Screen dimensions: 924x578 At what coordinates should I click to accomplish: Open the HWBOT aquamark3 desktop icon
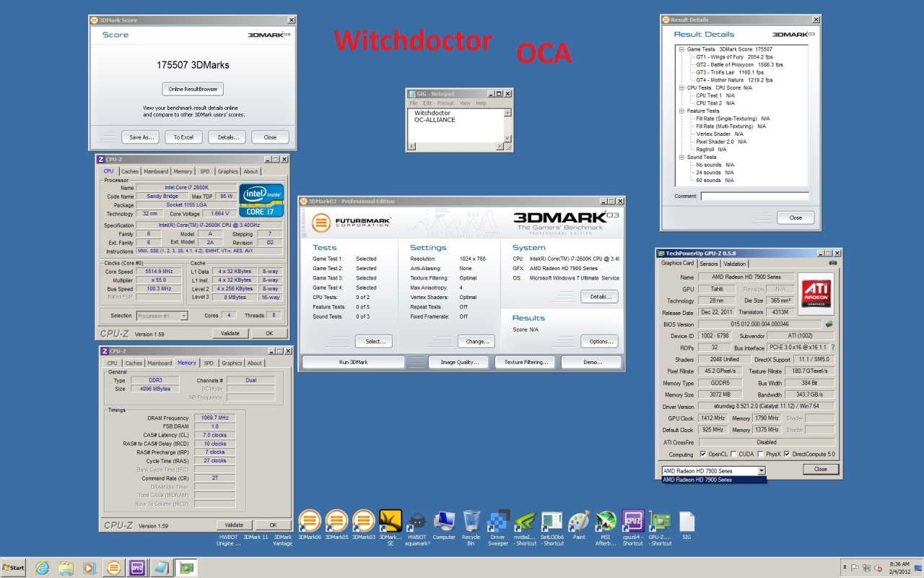417,520
